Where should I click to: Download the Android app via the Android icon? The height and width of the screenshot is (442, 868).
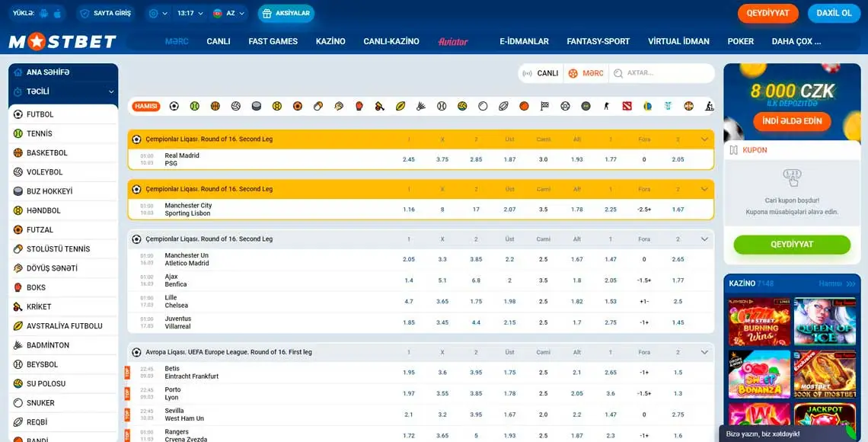point(43,13)
